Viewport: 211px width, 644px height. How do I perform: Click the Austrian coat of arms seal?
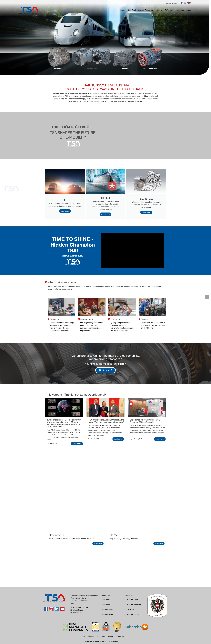(157, 605)
